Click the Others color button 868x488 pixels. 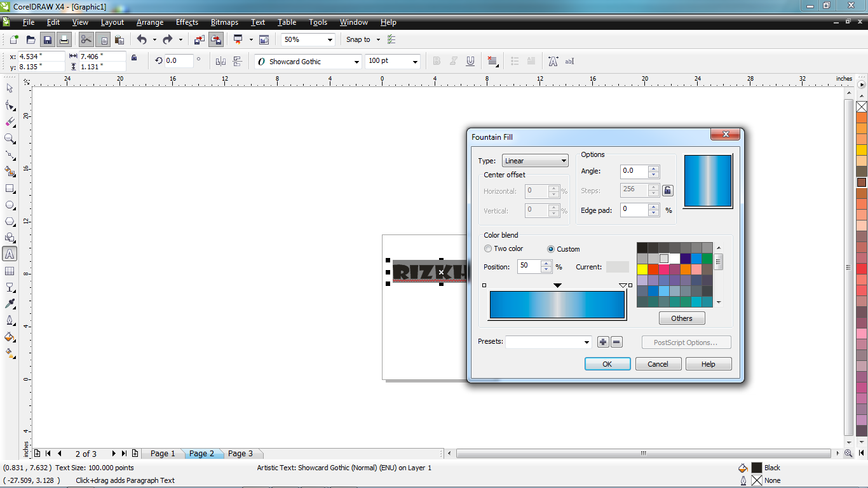point(682,318)
